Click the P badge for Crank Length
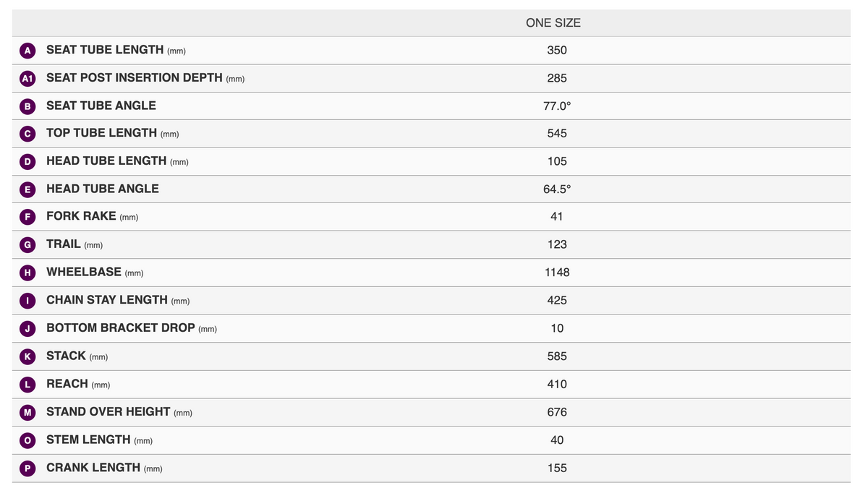The image size is (868, 501). tap(27, 468)
